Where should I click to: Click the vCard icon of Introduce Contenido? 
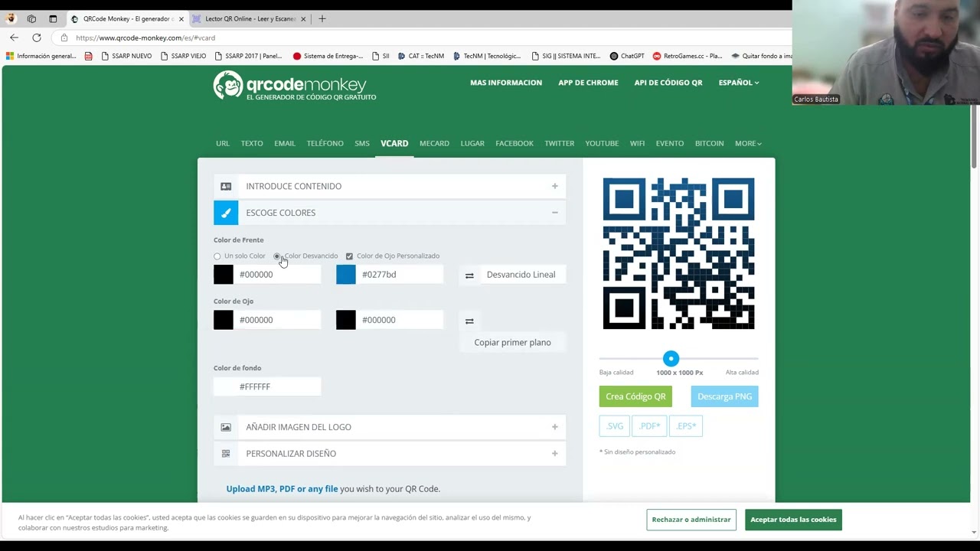tap(226, 186)
